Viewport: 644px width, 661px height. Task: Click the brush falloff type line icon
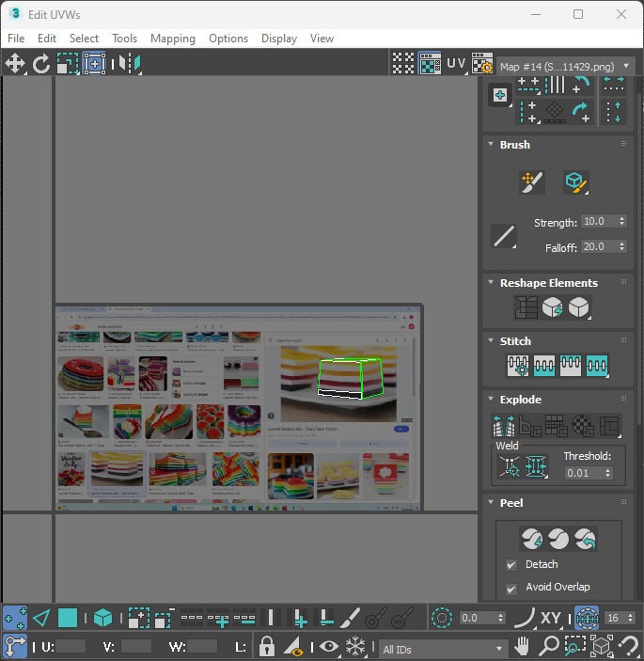(504, 236)
